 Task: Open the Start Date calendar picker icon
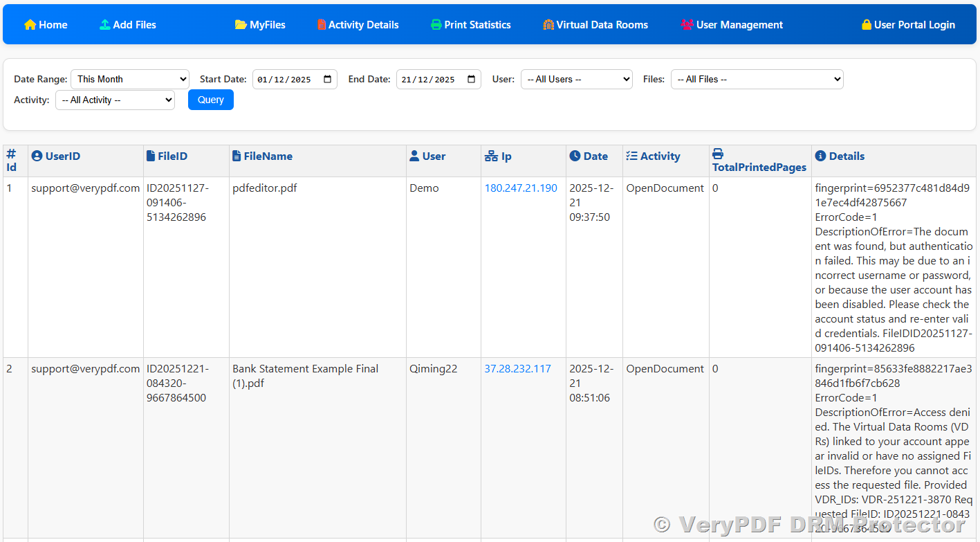tap(329, 79)
